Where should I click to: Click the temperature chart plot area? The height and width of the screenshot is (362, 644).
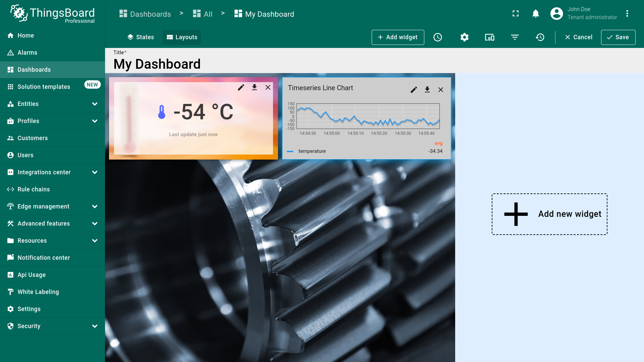coord(368,116)
